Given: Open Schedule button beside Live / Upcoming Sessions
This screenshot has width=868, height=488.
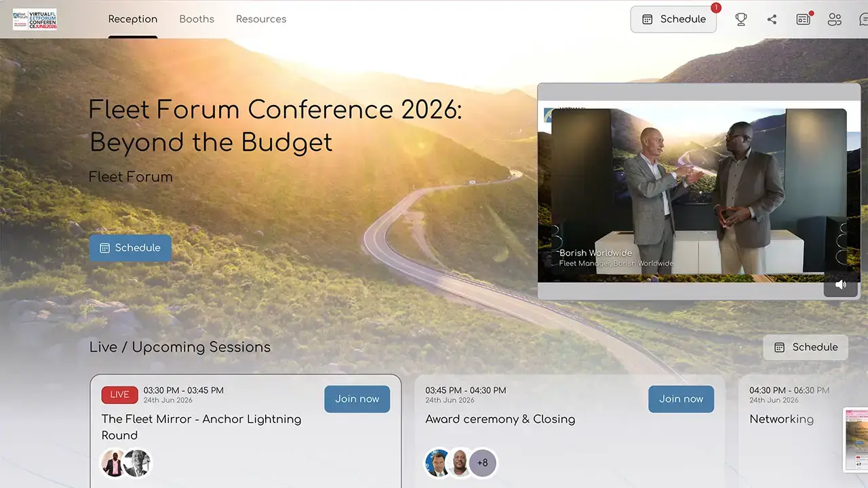Looking at the screenshot, I should 806,347.
